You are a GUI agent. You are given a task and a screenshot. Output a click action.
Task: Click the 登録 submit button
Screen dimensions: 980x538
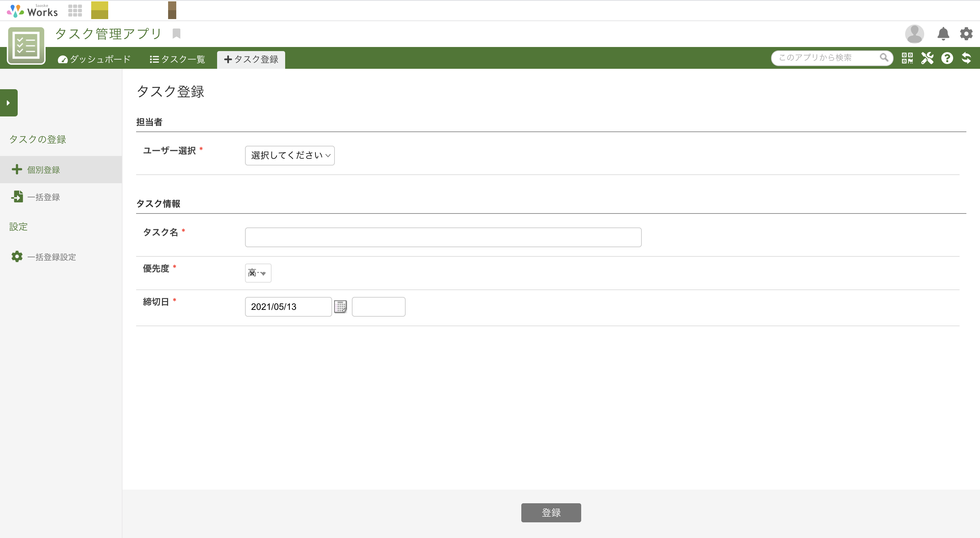551,512
